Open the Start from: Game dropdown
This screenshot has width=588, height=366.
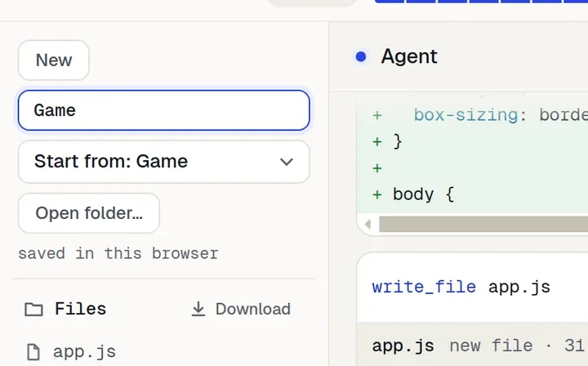coord(164,162)
